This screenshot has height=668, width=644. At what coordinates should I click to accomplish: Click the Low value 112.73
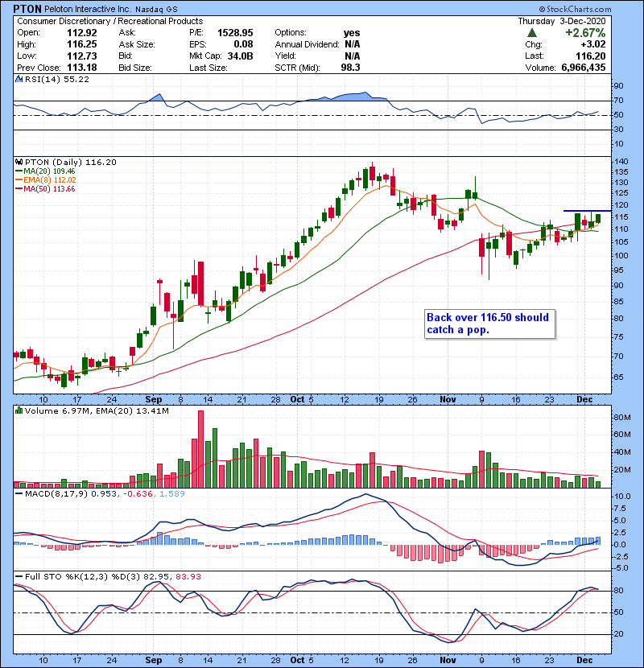(82, 56)
